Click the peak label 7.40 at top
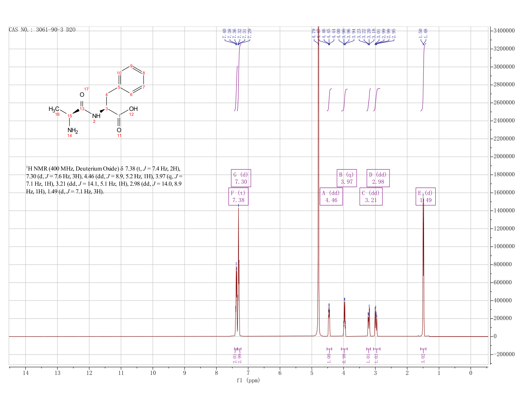532x411 pixels. [x=224, y=34]
